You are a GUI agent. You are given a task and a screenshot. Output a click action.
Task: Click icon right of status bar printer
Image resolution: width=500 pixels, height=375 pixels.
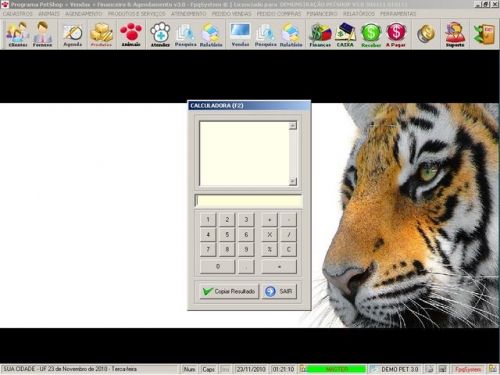(443, 369)
